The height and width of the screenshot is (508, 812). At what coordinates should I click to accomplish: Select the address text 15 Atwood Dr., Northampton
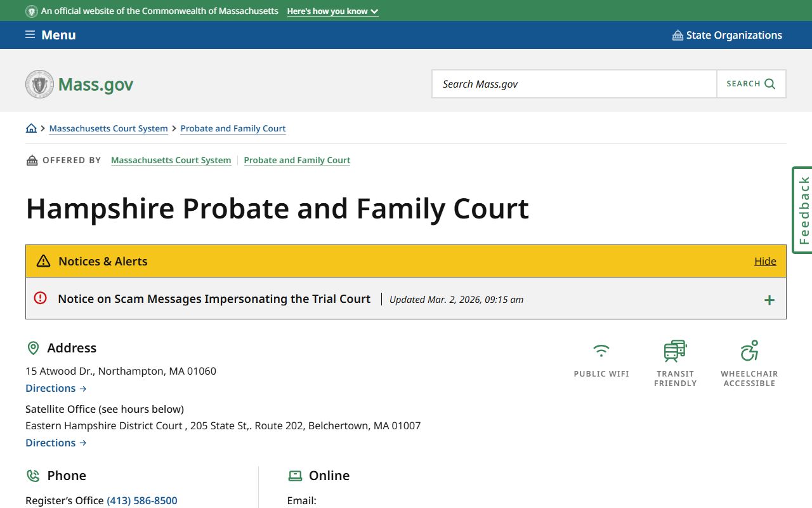(x=121, y=371)
